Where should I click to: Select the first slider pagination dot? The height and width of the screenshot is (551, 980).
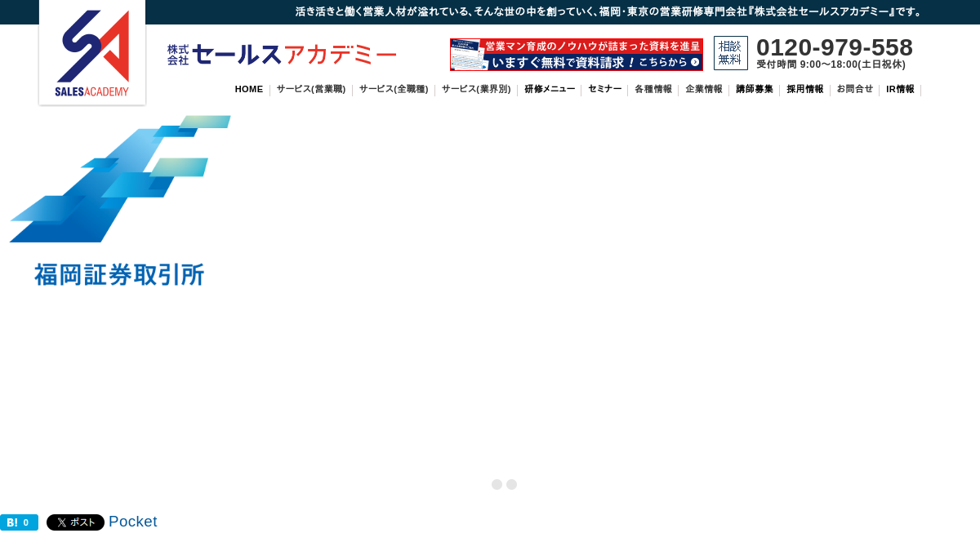[497, 484]
